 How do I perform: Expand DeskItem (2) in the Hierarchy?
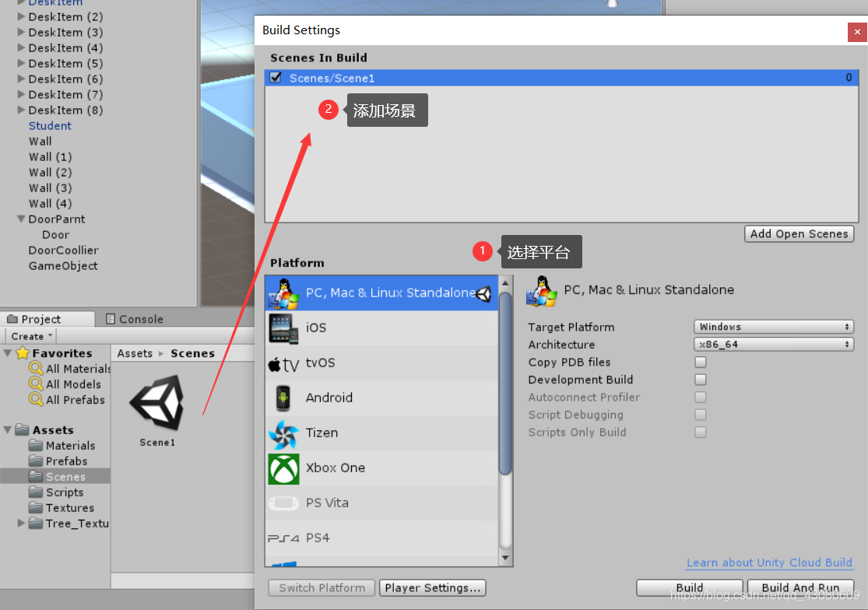21,16
